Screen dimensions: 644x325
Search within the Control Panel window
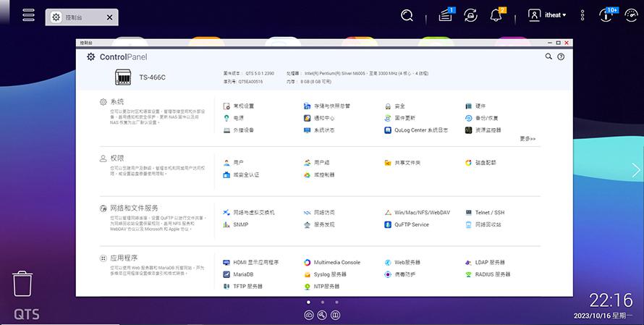[x=548, y=56]
